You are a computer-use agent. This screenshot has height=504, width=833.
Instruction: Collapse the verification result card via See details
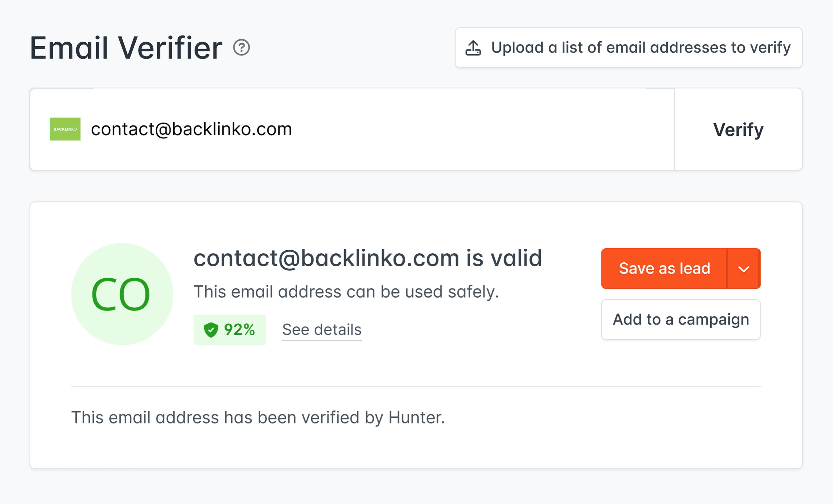[321, 329]
